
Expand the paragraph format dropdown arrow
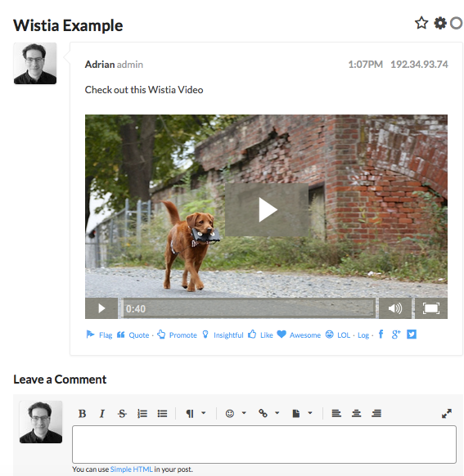[204, 413]
